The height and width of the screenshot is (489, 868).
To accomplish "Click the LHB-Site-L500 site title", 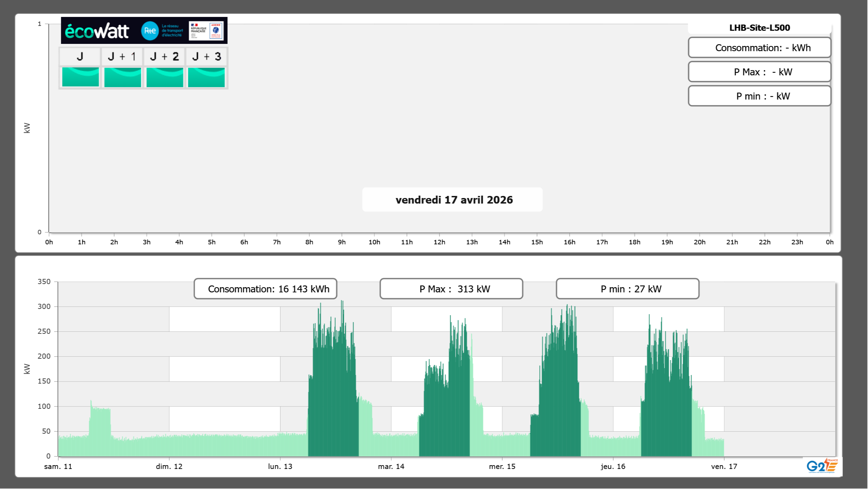I will click(x=759, y=28).
